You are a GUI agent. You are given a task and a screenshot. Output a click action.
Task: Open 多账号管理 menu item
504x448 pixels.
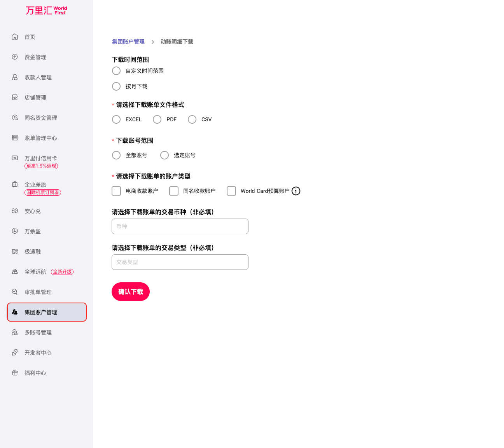38,332
